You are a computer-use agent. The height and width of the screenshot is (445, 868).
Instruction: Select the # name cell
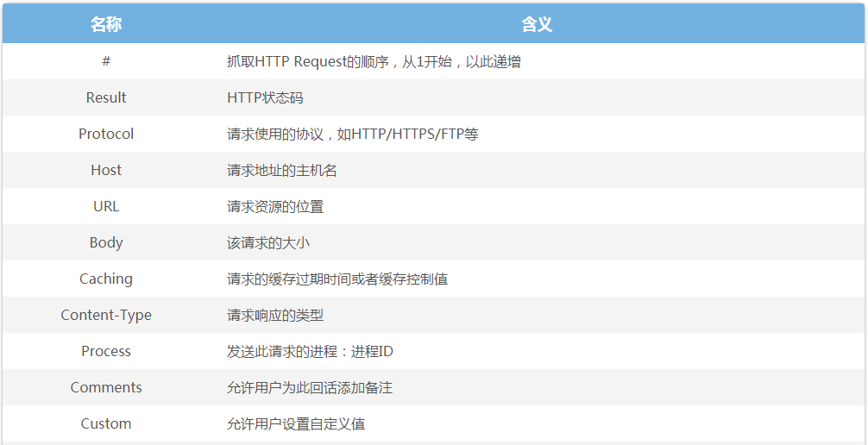pos(106,61)
